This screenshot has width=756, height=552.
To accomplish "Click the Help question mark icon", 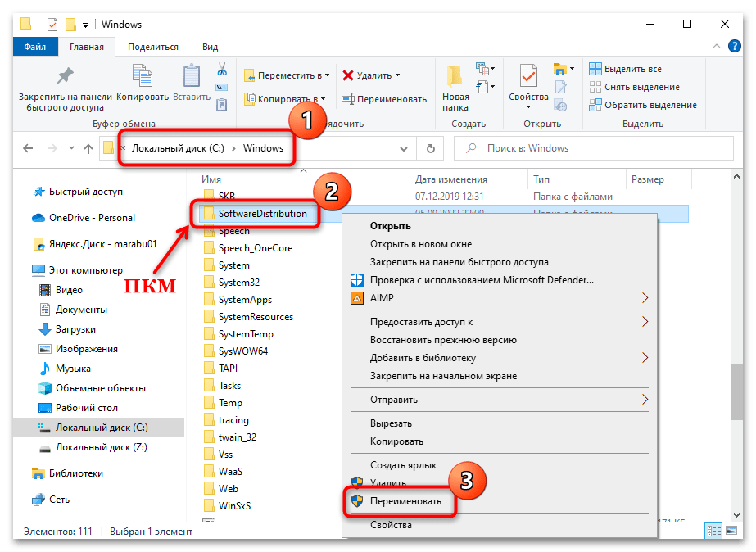I will pyautogui.click(x=735, y=47).
